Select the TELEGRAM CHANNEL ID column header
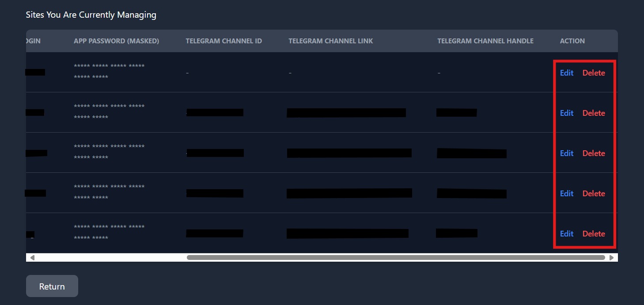 point(224,41)
